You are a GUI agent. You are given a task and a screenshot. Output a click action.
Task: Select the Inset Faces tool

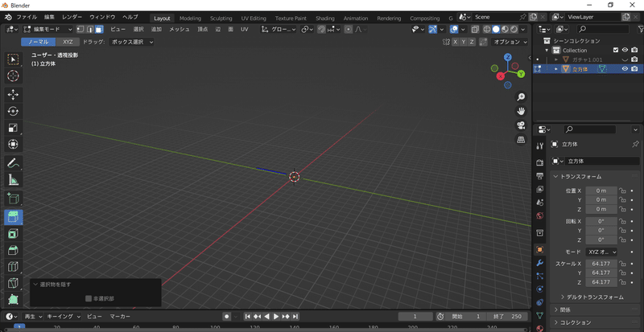13,234
